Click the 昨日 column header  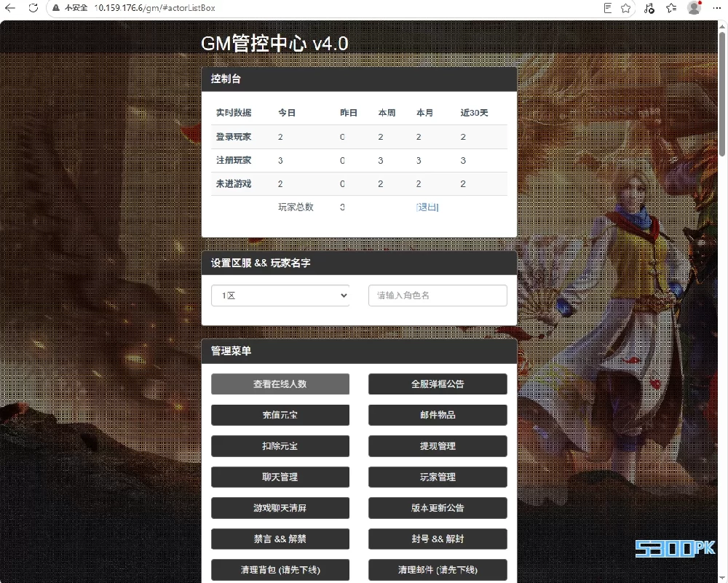pyautogui.click(x=349, y=113)
